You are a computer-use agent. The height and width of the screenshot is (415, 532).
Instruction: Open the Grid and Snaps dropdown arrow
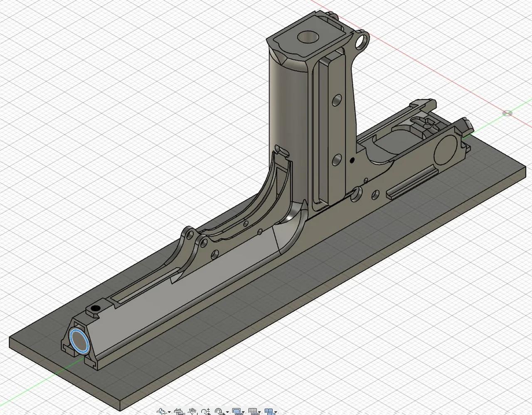click(x=260, y=412)
